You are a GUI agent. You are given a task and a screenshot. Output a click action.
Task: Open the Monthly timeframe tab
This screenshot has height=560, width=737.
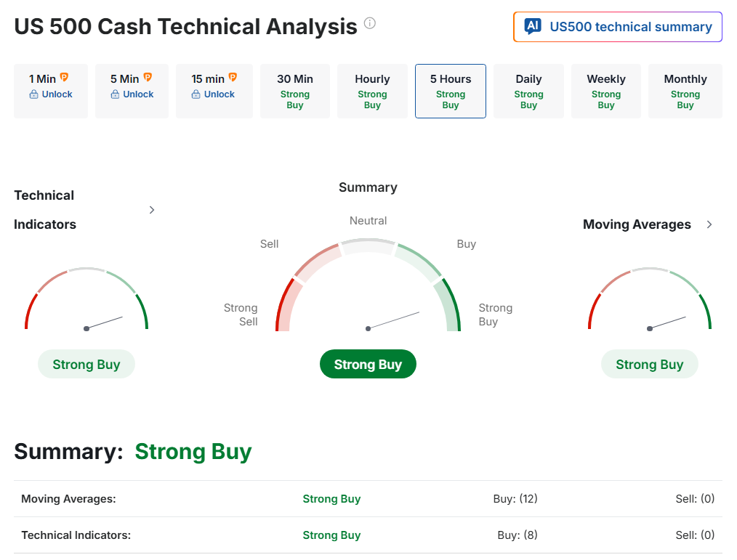pos(685,91)
